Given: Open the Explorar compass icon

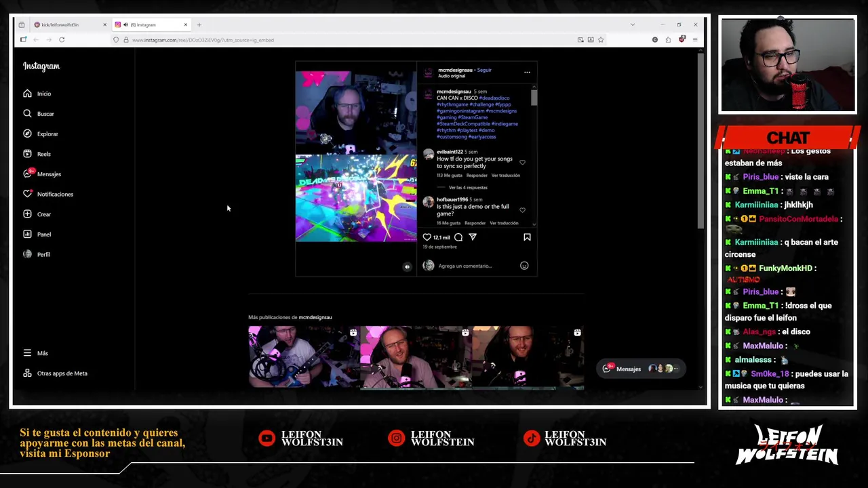Looking at the screenshot, I should (x=27, y=134).
